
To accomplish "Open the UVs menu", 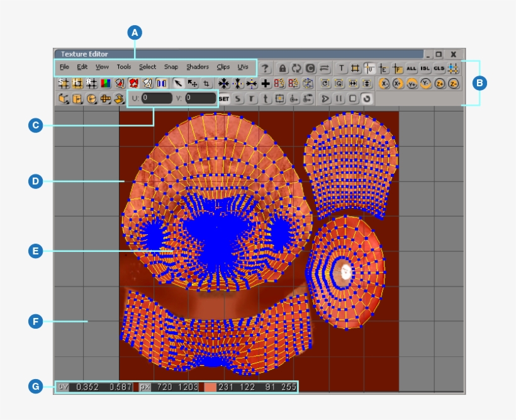I will [x=243, y=67].
